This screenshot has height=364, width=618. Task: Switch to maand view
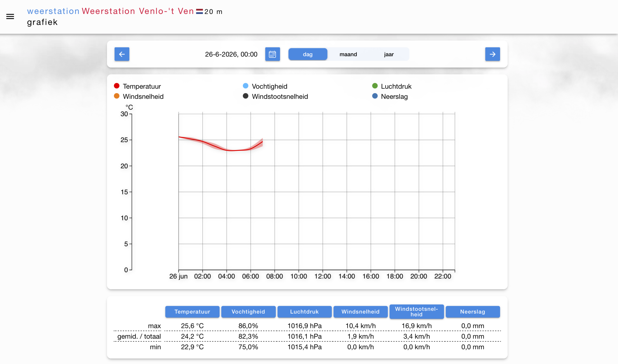point(348,54)
